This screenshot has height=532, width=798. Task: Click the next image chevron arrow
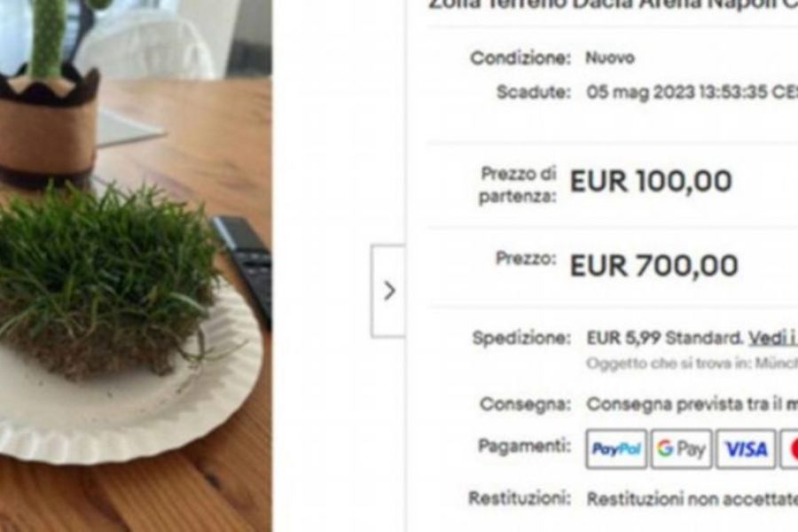[389, 291]
